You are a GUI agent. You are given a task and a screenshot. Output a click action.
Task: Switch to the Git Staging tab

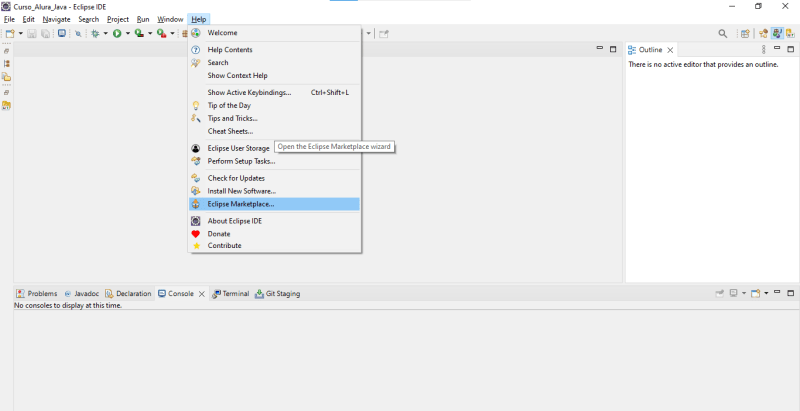pyautogui.click(x=278, y=294)
